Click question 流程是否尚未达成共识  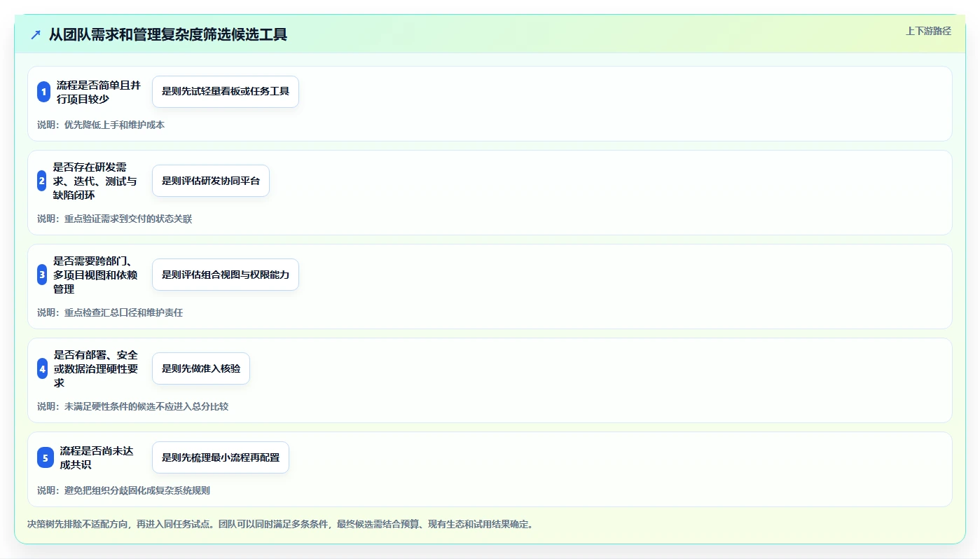coord(97,458)
